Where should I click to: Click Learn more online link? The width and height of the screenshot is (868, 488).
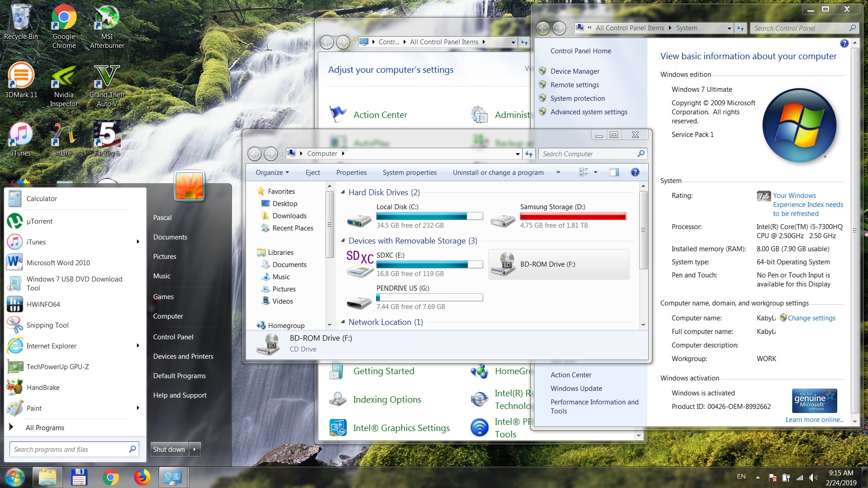815,419
